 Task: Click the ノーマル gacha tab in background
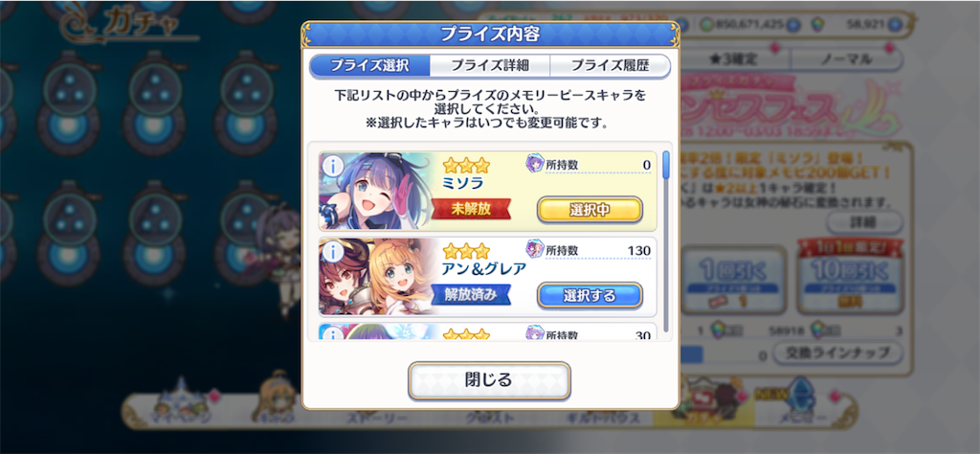[x=847, y=59]
